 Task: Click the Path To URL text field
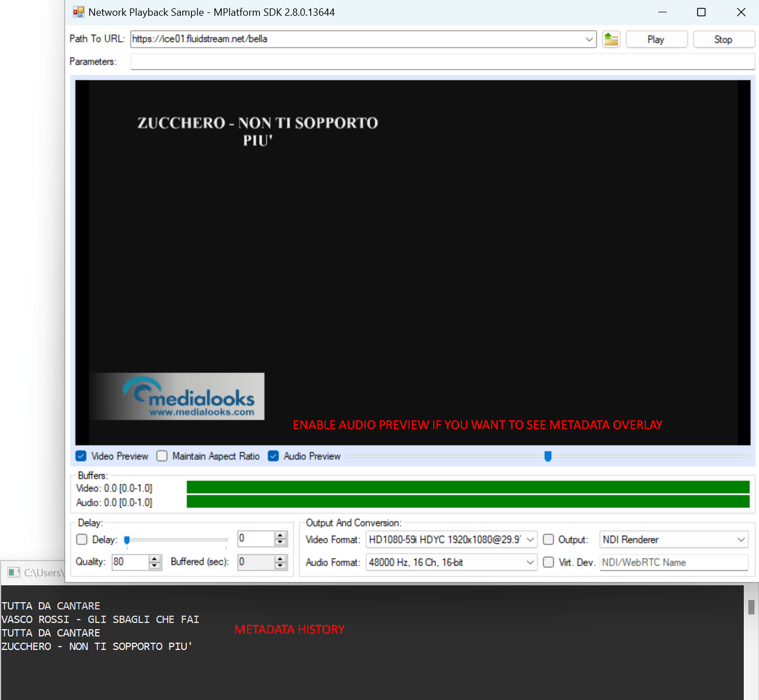point(357,39)
